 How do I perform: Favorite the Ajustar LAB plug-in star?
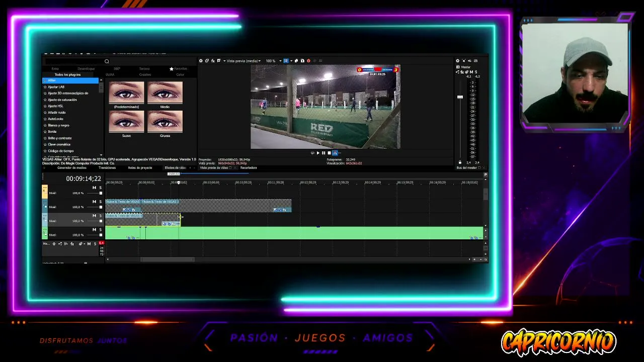click(x=45, y=87)
